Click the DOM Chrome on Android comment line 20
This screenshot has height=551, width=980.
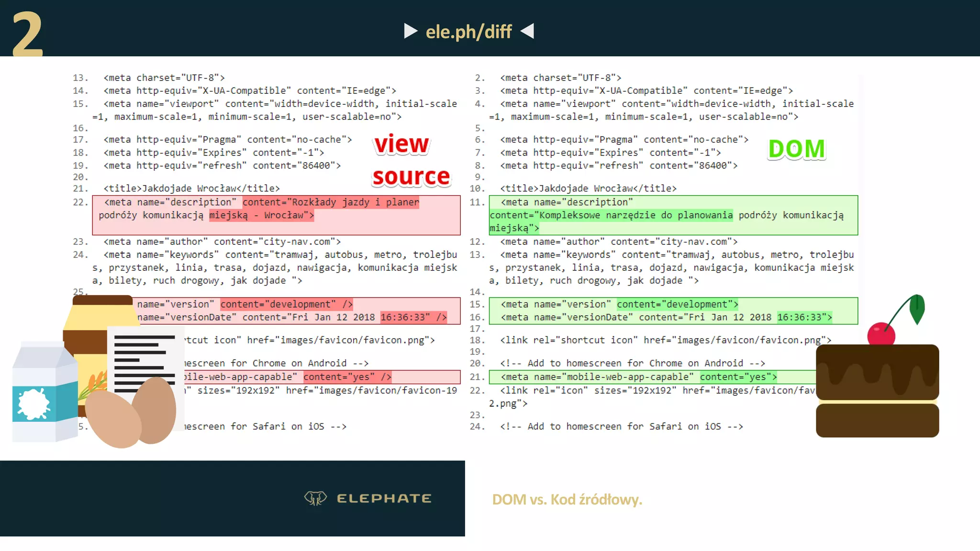point(633,363)
